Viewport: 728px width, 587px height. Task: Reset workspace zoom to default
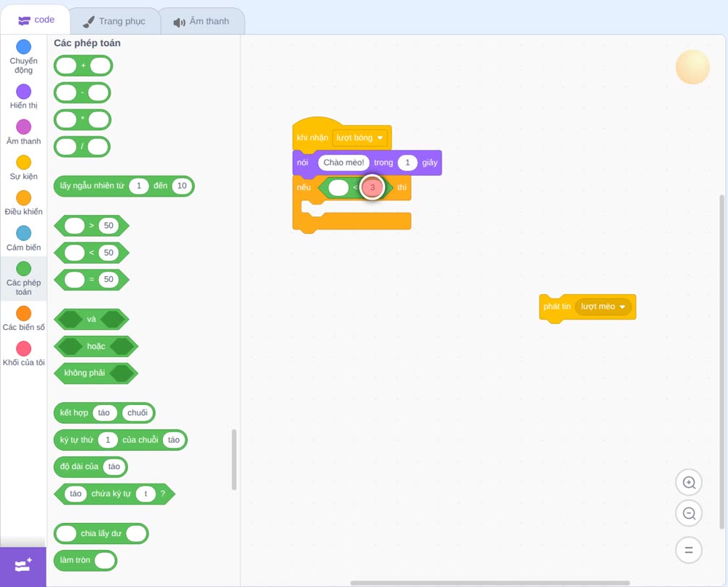point(689,550)
